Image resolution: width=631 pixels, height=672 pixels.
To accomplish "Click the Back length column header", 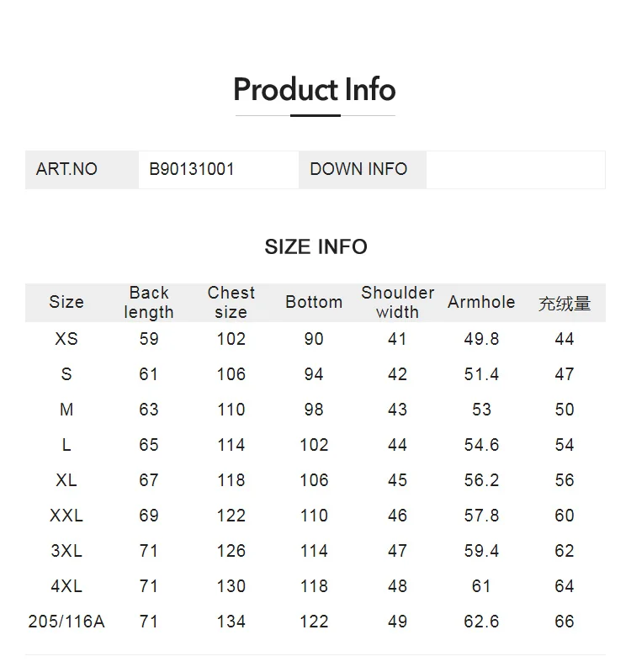I will point(149,302).
